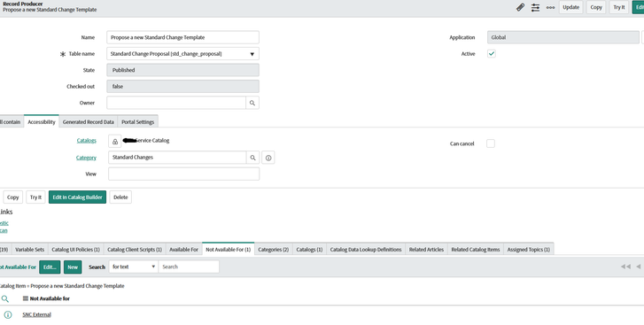Open the Not Available For (1) tab
The width and height of the screenshot is (644, 325).
click(228, 250)
